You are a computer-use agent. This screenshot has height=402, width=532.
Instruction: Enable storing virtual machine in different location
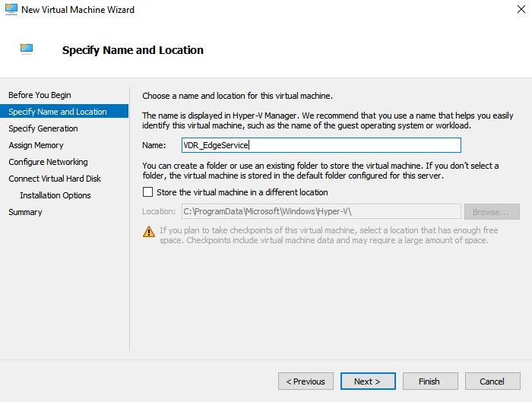pos(147,192)
